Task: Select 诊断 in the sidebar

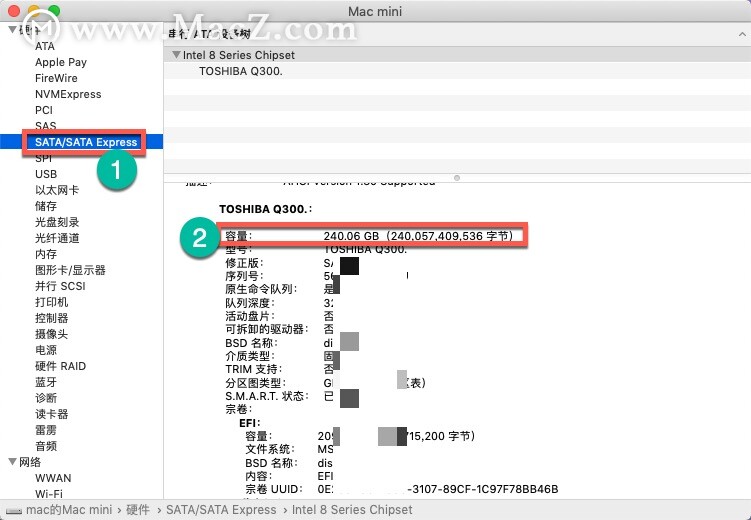Action: (x=46, y=398)
